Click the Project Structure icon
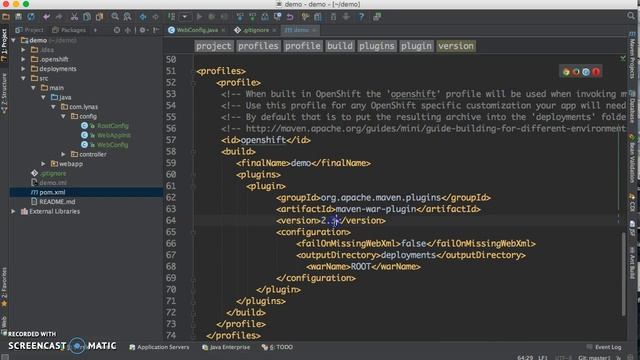This screenshot has width=640, height=360. coord(318,17)
